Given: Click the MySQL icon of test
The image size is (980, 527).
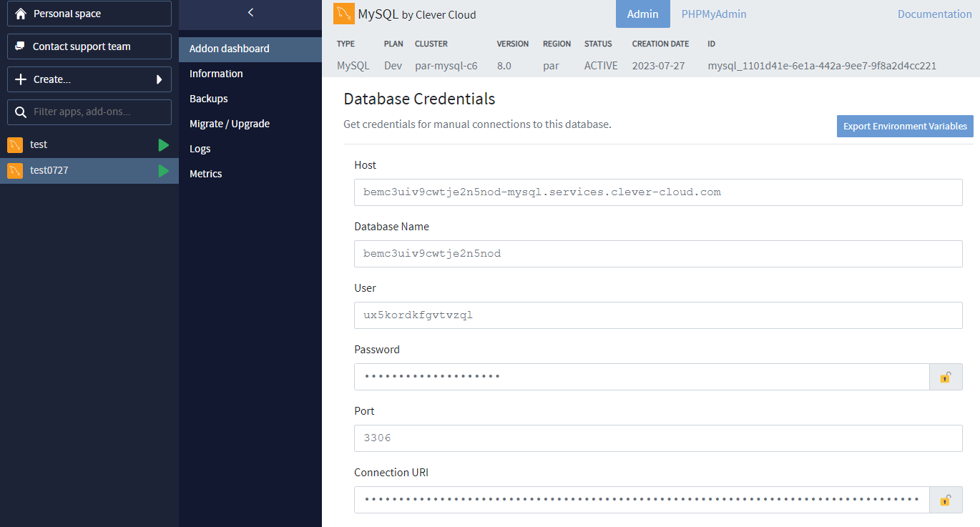Looking at the screenshot, I should (x=15, y=145).
